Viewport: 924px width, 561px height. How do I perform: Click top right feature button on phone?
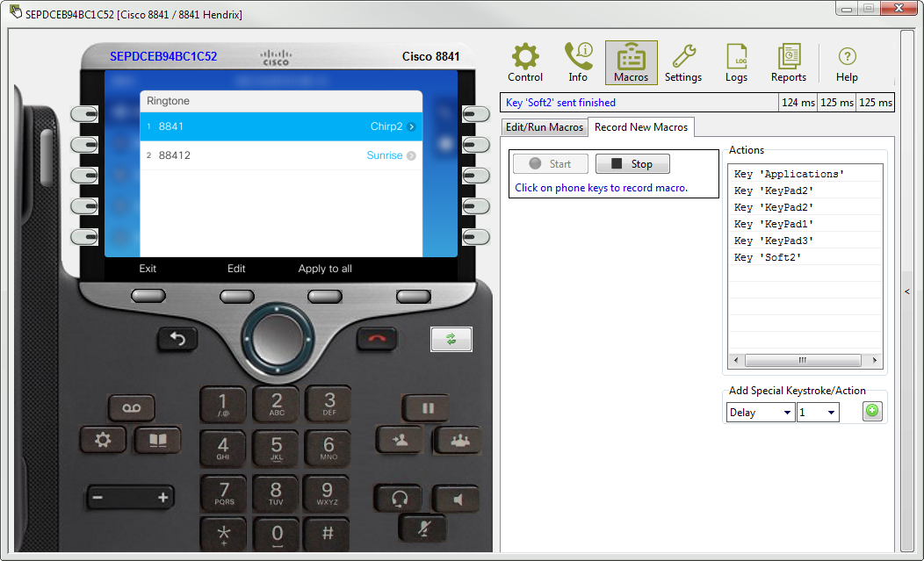475,114
